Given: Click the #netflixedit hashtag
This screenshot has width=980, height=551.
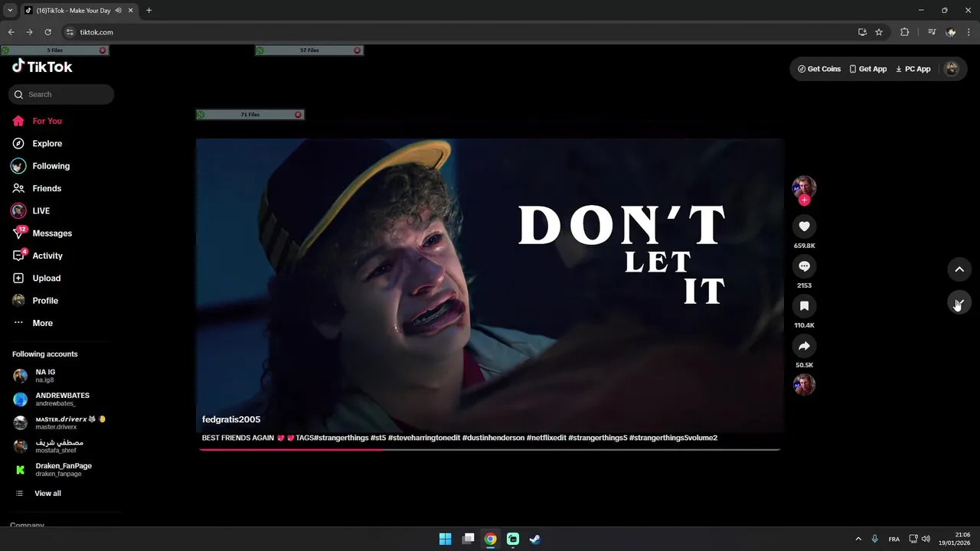Looking at the screenshot, I should pyautogui.click(x=547, y=438).
